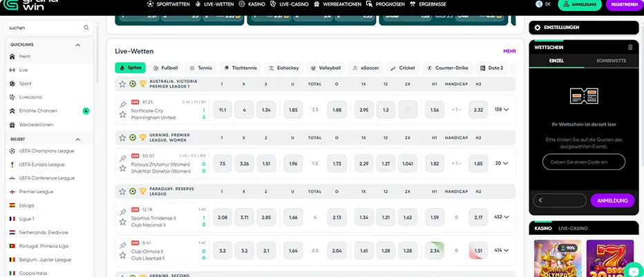This screenshot has height=277, width=644.
Task: Select the Fußball sport filter
Action: 166,68
